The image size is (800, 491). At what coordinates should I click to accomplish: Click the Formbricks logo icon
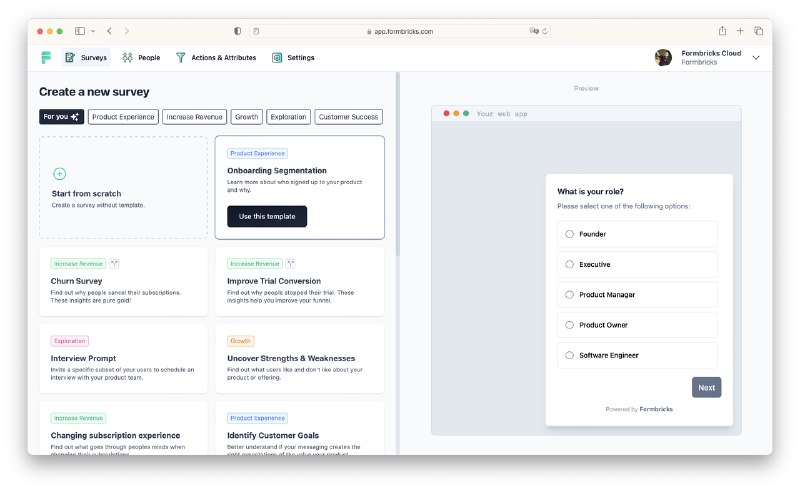(x=46, y=58)
